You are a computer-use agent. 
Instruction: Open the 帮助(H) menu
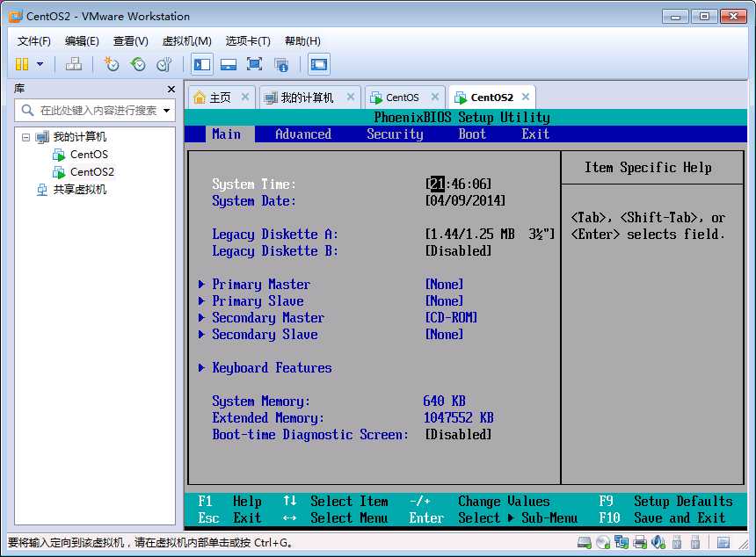click(302, 41)
